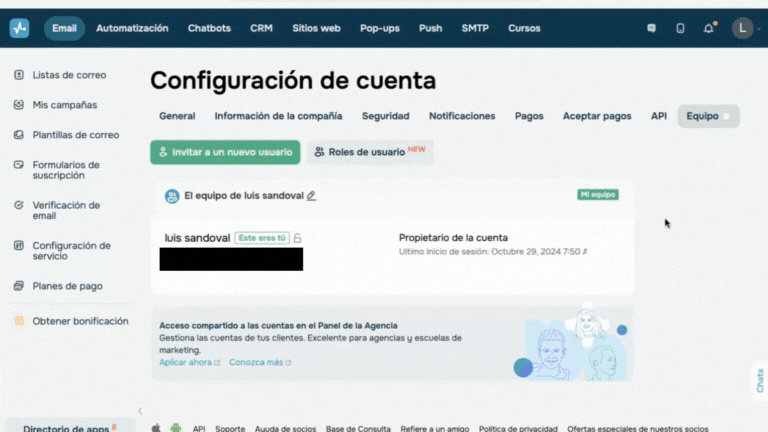Viewport: 768px width, 432px height.
Task: Click the Apple app icon in footer
Action: tap(156, 428)
